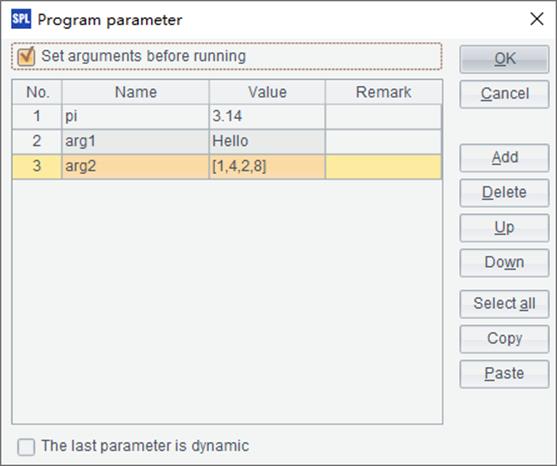This screenshot has width=557, height=466.
Task: Copy the selected parameter
Action: click(x=504, y=339)
